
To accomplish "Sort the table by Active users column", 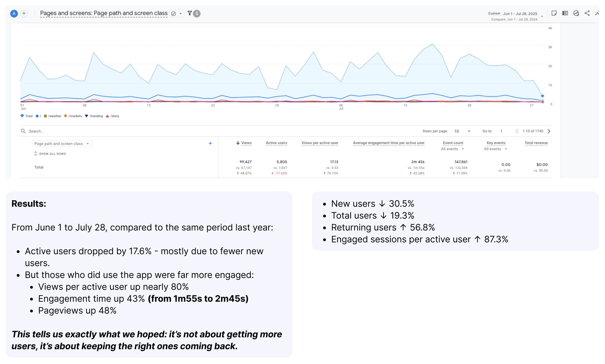I will tap(276, 143).
